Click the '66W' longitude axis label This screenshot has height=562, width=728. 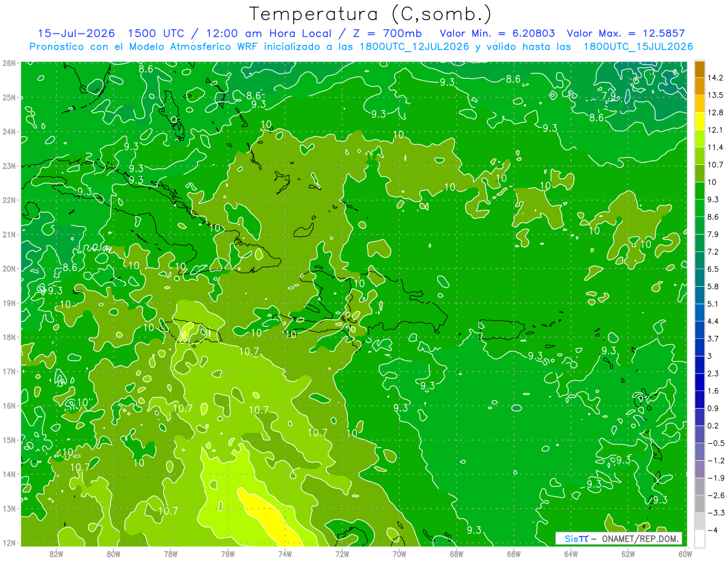click(x=514, y=554)
